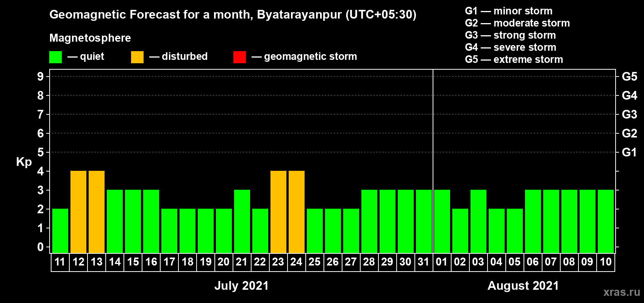
Task: Click the date label 16
Action: 151,262
